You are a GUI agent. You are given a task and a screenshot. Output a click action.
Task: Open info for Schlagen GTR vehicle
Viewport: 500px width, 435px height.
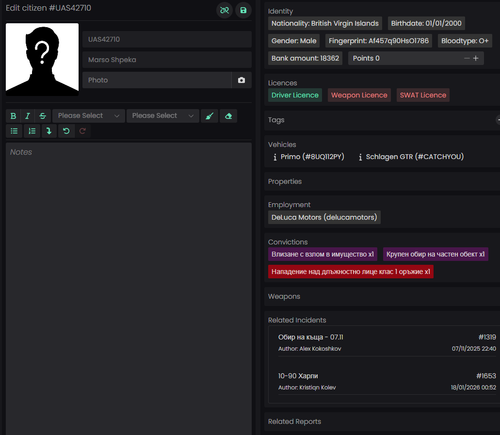pos(360,157)
